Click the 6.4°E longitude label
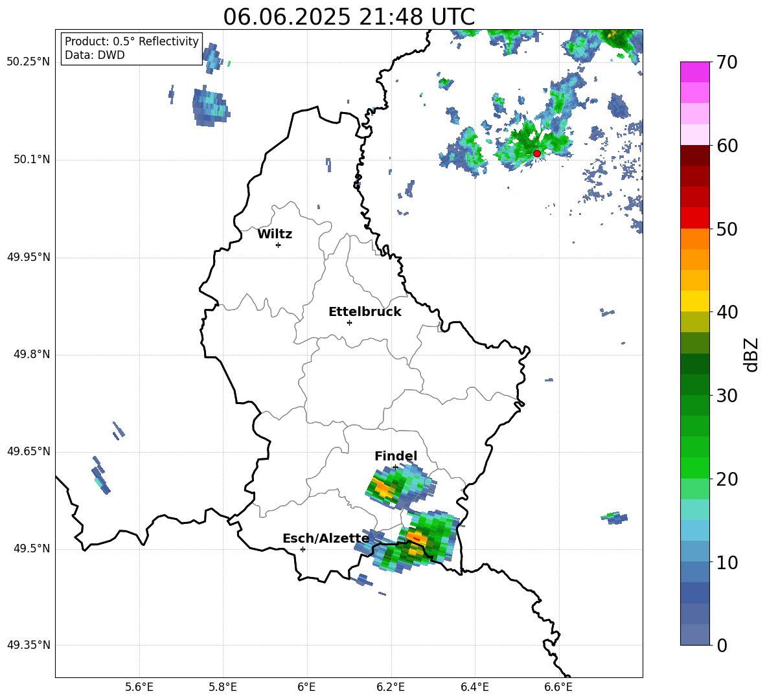 475,687
